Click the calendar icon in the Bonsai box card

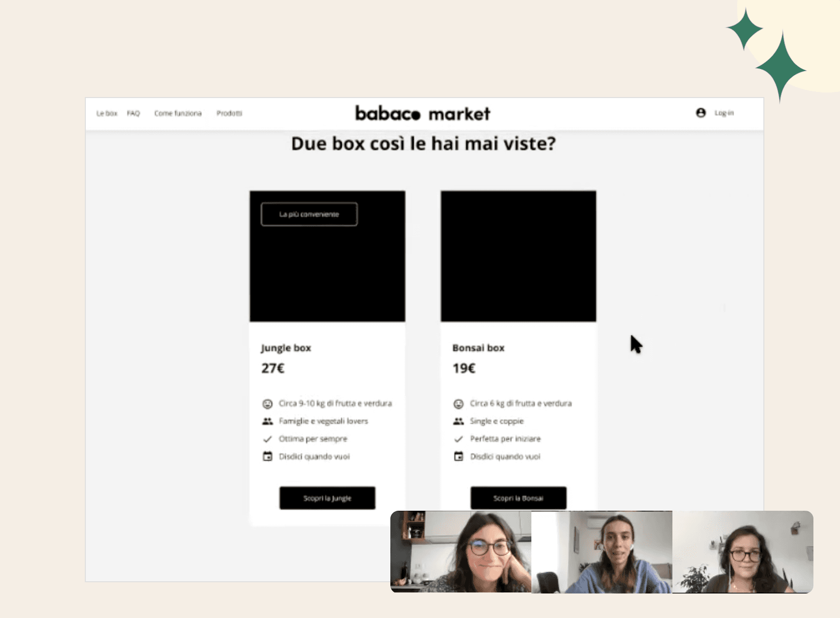[458, 457]
